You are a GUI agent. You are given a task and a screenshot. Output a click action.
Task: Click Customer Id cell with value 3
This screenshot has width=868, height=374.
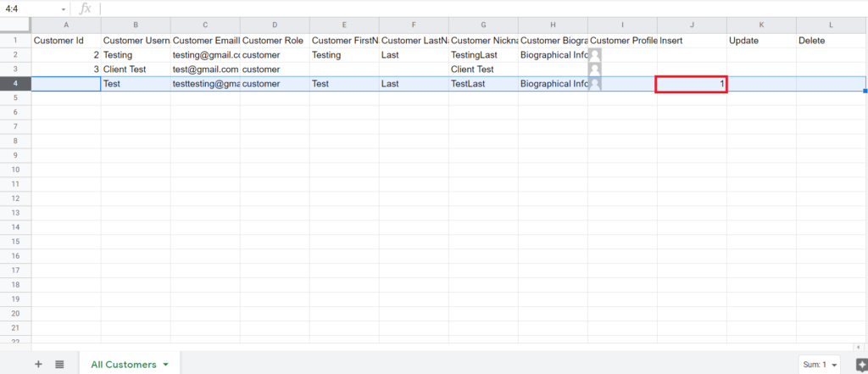[x=66, y=70]
